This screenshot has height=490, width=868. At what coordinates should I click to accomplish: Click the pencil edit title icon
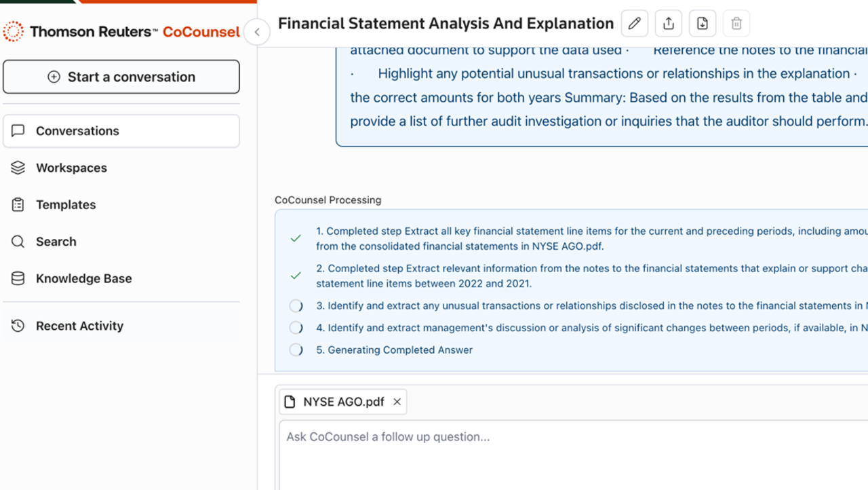pos(634,24)
